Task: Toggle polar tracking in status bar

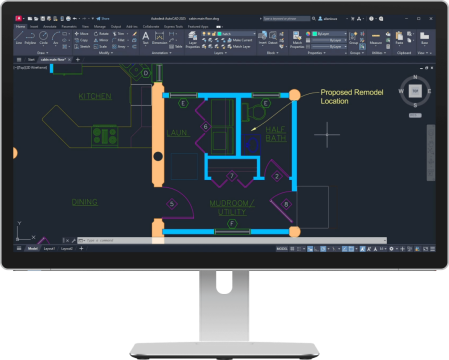Action: 323,249
